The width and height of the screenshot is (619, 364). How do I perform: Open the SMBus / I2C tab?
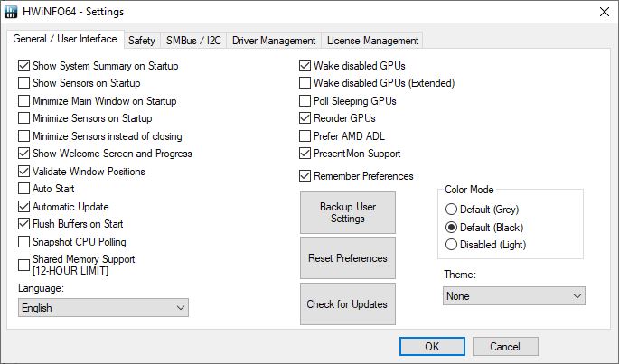tap(193, 41)
